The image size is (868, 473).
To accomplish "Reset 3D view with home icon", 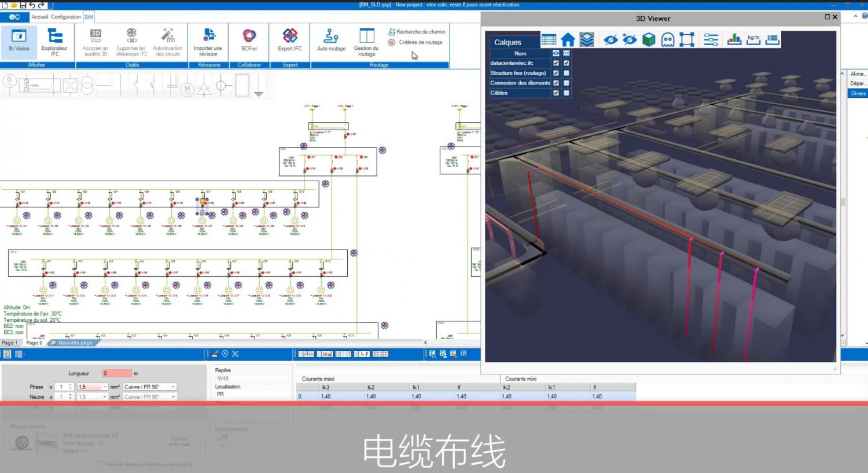I will pyautogui.click(x=568, y=40).
